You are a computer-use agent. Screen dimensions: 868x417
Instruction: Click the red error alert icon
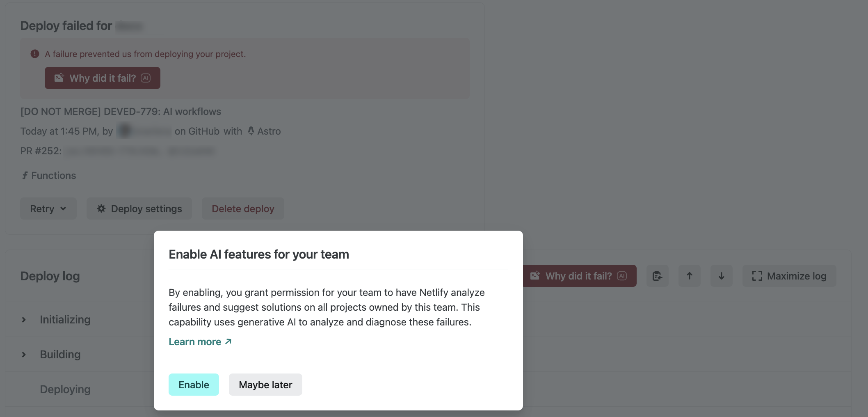pyautogui.click(x=35, y=54)
